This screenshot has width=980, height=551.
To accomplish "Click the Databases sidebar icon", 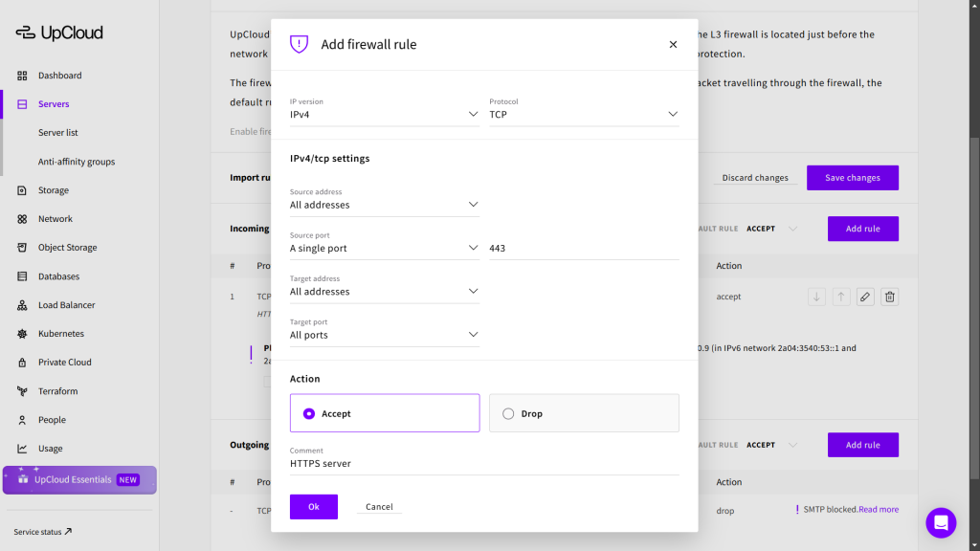I will tap(22, 276).
